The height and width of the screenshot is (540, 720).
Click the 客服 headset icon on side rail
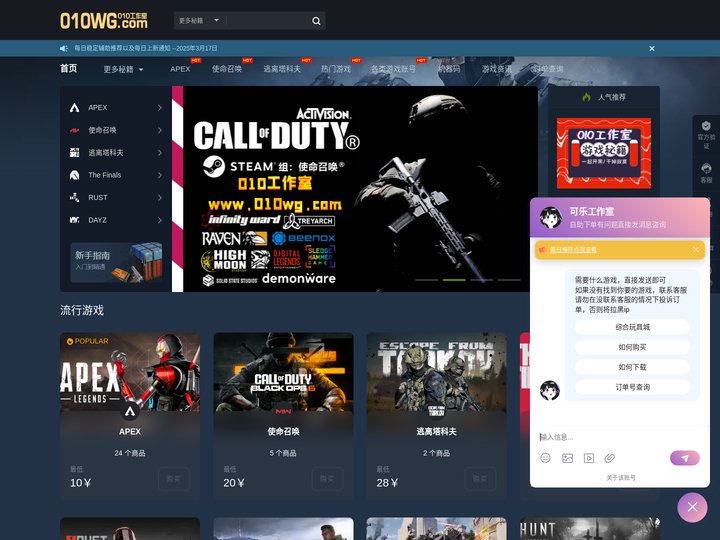(706, 168)
